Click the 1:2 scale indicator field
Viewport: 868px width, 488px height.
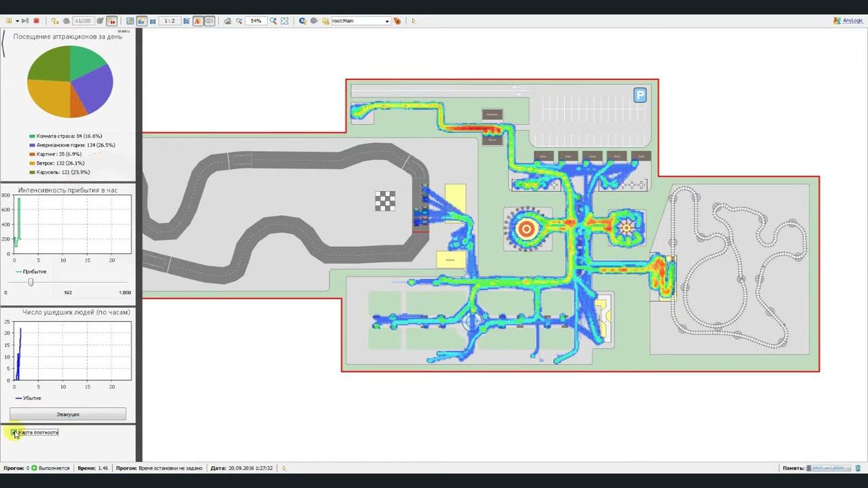click(x=170, y=21)
